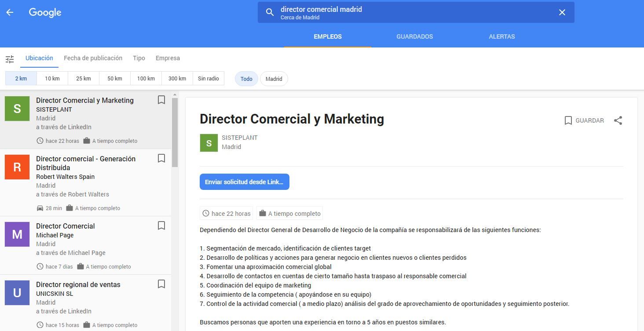Bookmark the SISTEPLANT job in the list
644x331 pixels.
(x=161, y=100)
